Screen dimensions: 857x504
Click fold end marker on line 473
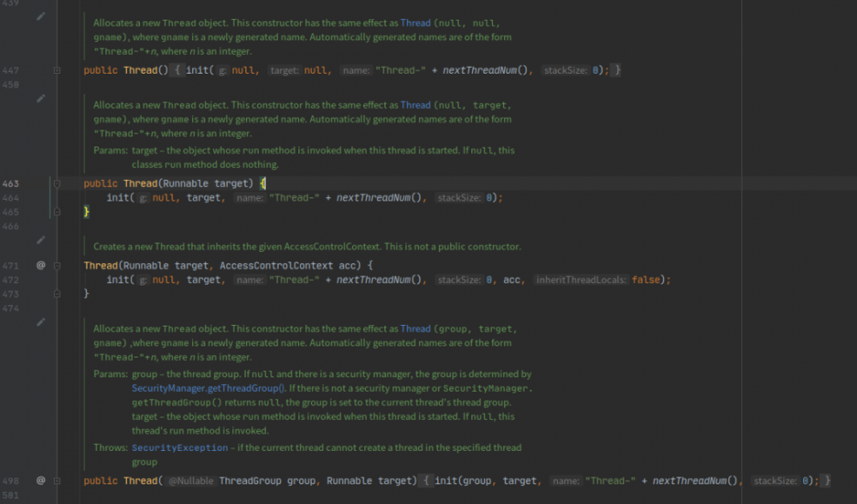57,294
